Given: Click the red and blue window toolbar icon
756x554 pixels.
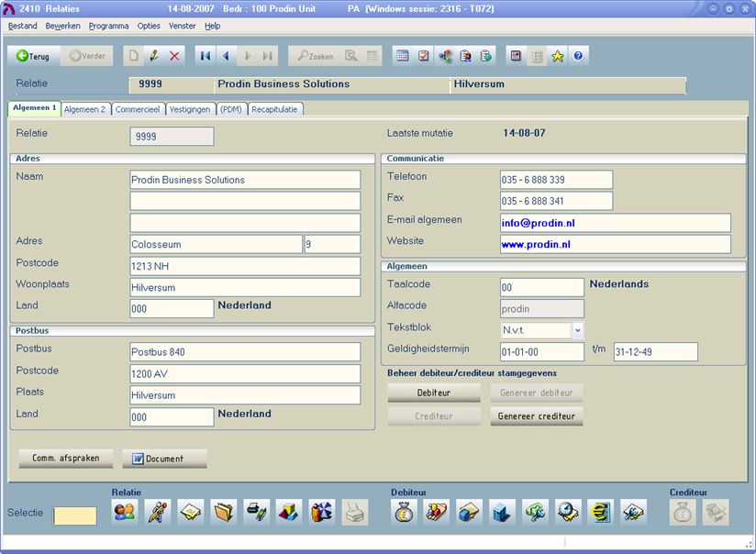Looking at the screenshot, I should coord(516,56).
